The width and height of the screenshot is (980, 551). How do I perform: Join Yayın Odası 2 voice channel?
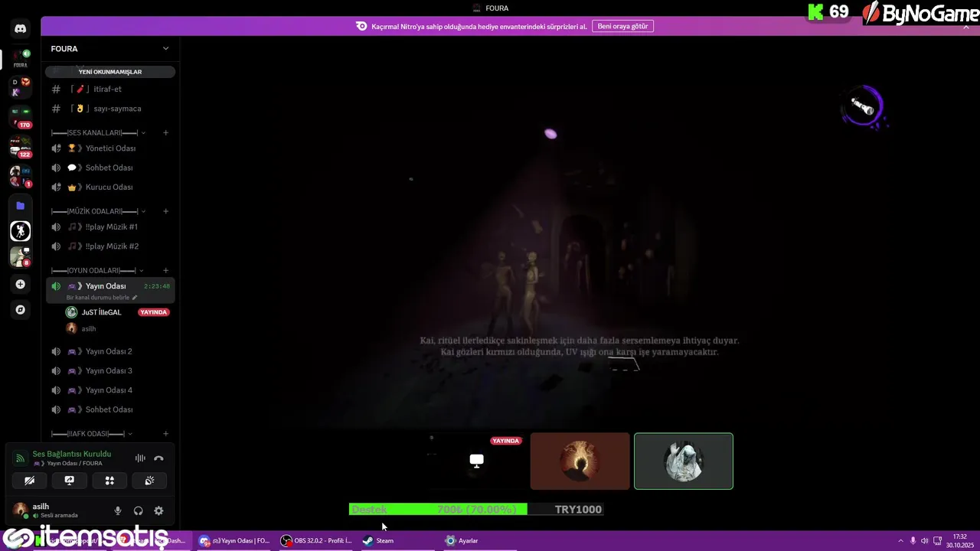(110, 351)
